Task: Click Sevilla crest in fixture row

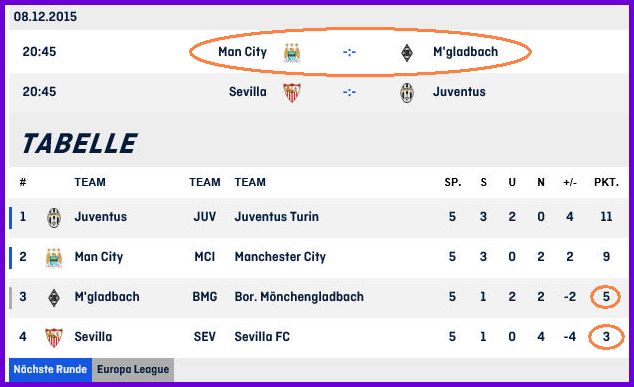Action: 292,93
